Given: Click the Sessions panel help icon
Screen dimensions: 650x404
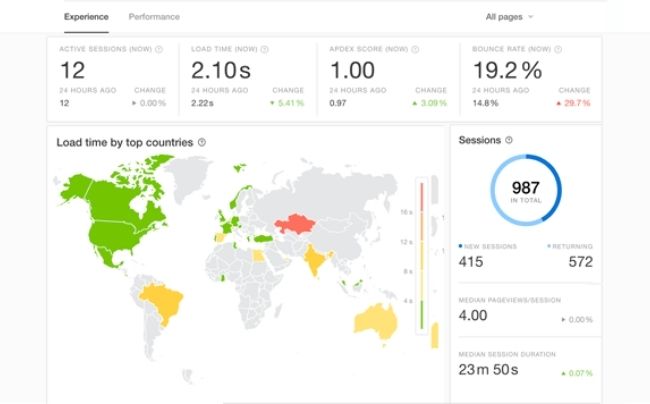Looking at the screenshot, I should tap(509, 140).
